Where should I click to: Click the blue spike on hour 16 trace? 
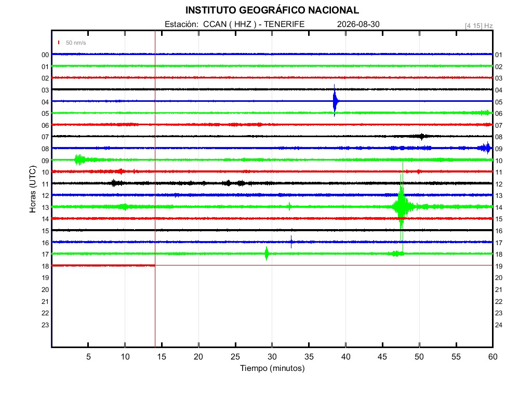pos(291,242)
